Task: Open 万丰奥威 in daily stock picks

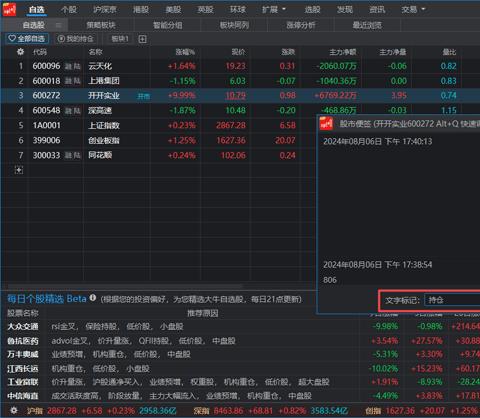Action: pos(23,354)
